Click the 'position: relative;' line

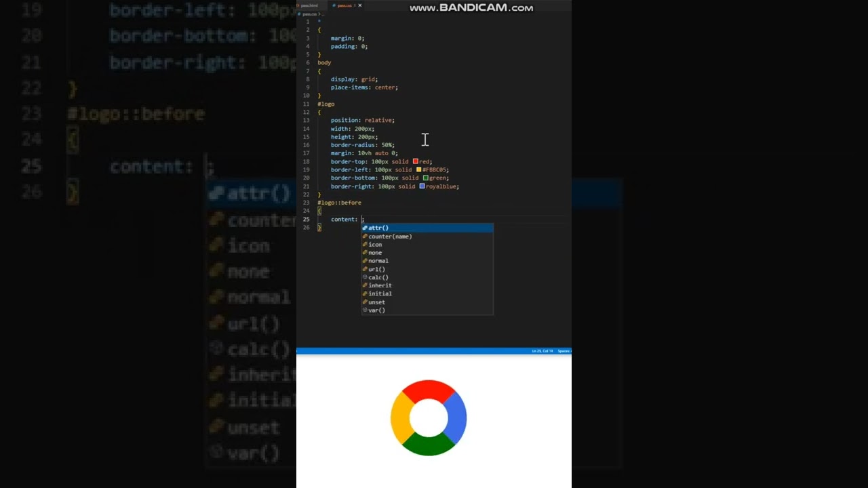pyautogui.click(x=363, y=120)
